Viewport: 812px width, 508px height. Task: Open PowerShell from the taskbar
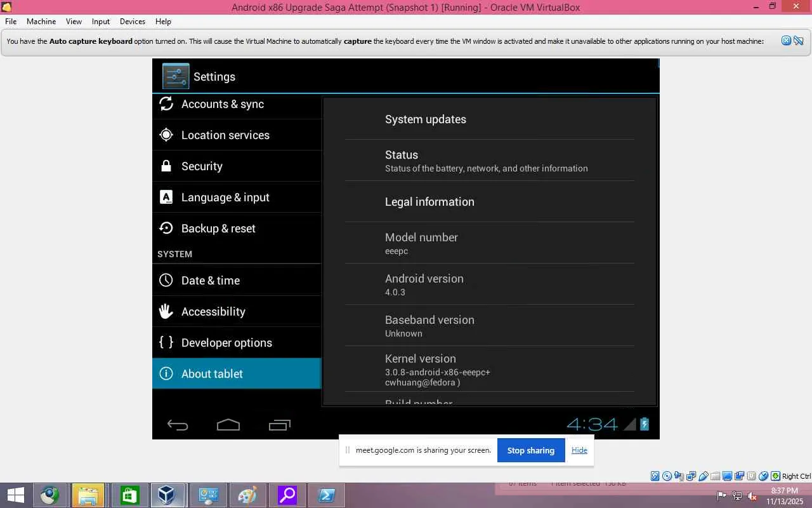[x=327, y=495]
